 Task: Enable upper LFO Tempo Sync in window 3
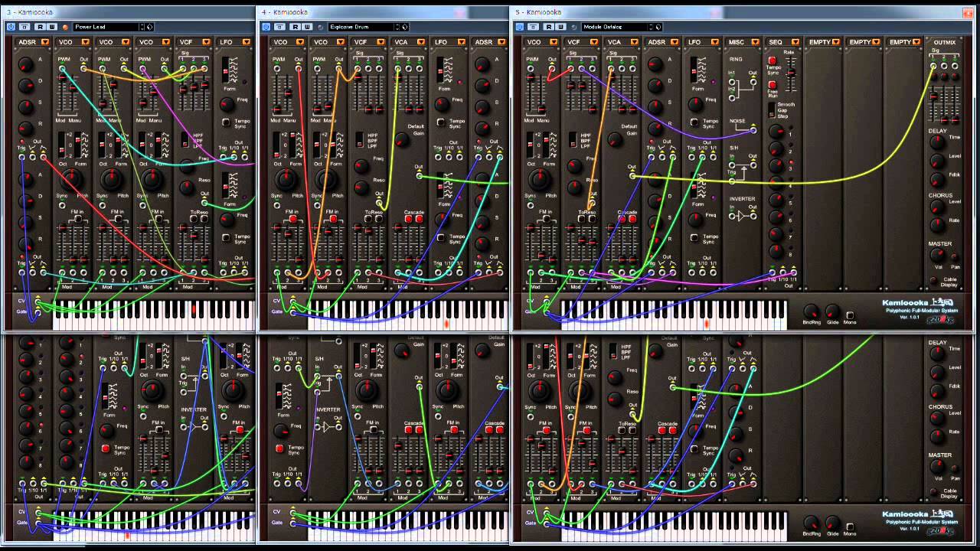[226, 122]
